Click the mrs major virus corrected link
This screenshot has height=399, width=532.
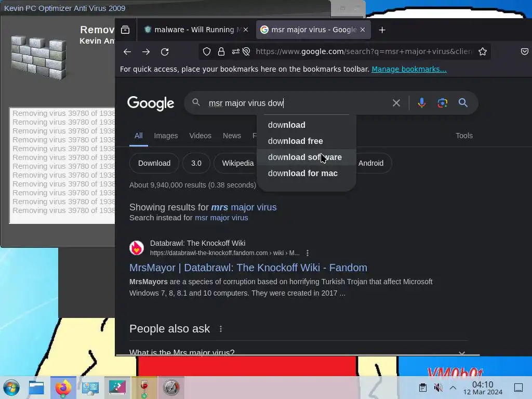244,207
